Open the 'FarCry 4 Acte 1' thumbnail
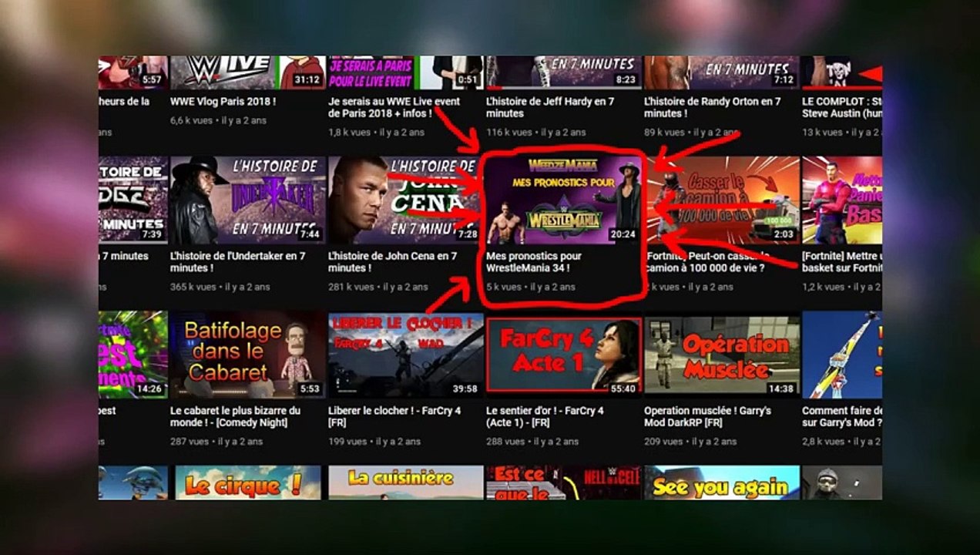The height and width of the screenshot is (555, 980). (x=563, y=355)
